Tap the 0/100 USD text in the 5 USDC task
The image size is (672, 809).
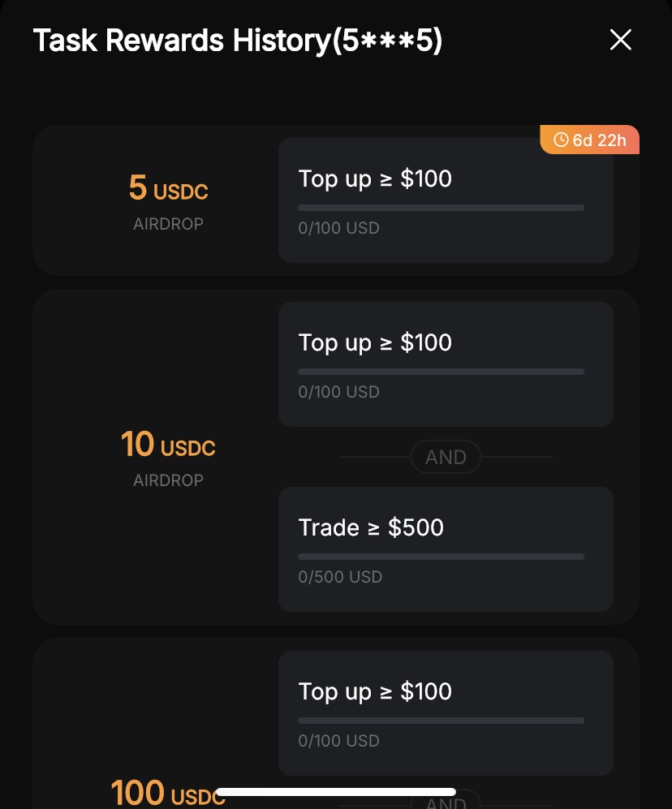pos(339,228)
